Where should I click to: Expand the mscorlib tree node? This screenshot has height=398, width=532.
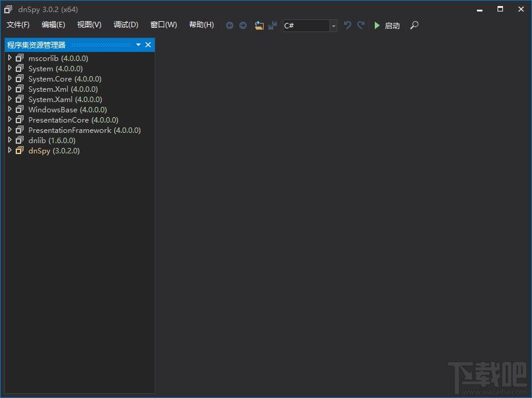point(10,57)
